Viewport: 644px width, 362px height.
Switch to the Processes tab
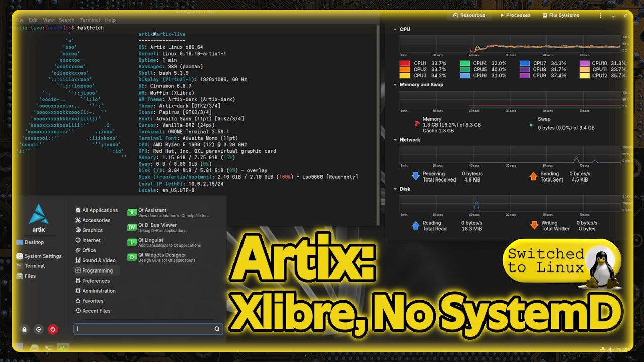[515, 15]
